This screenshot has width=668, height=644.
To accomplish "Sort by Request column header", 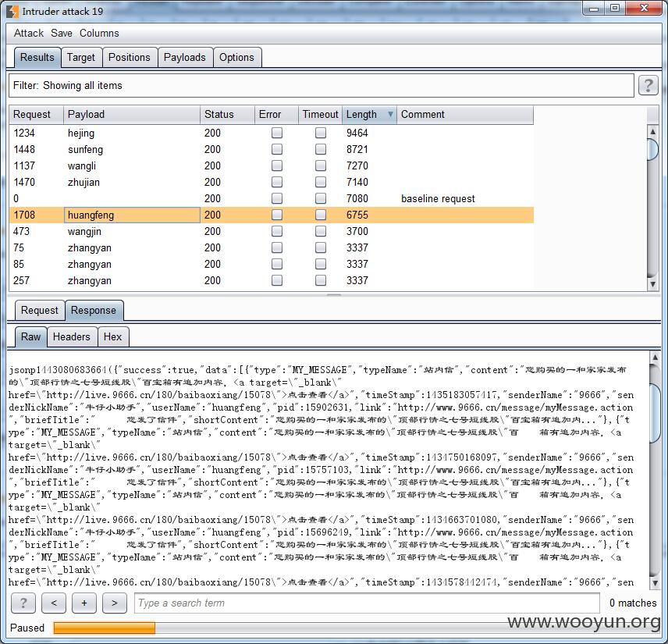I will 36,114.
